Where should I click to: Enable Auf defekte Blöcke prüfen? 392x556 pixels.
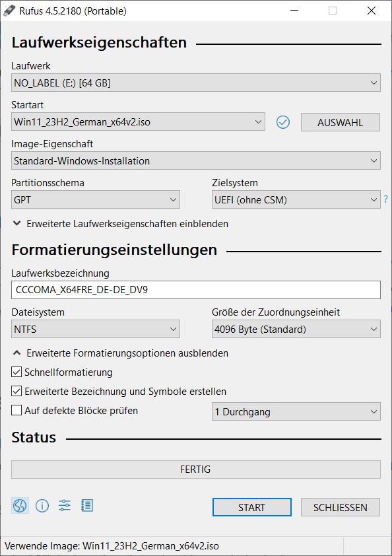coord(16,410)
